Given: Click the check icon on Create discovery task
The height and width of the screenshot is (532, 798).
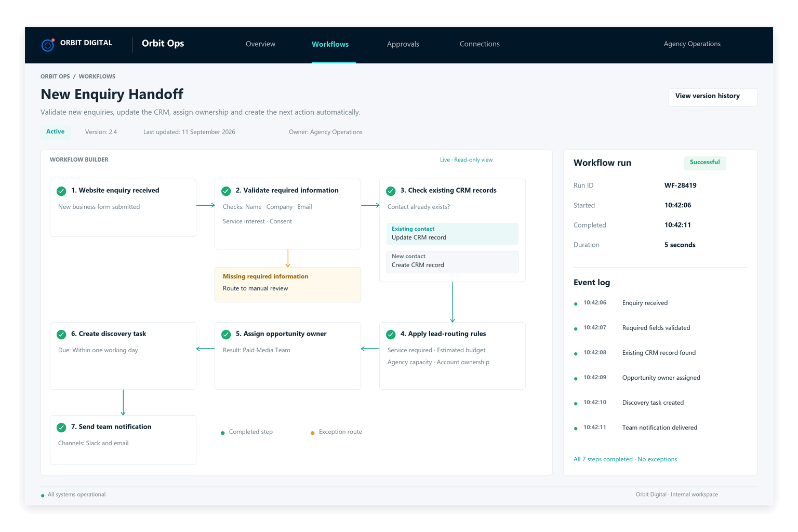Looking at the screenshot, I should click(x=61, y=335).
